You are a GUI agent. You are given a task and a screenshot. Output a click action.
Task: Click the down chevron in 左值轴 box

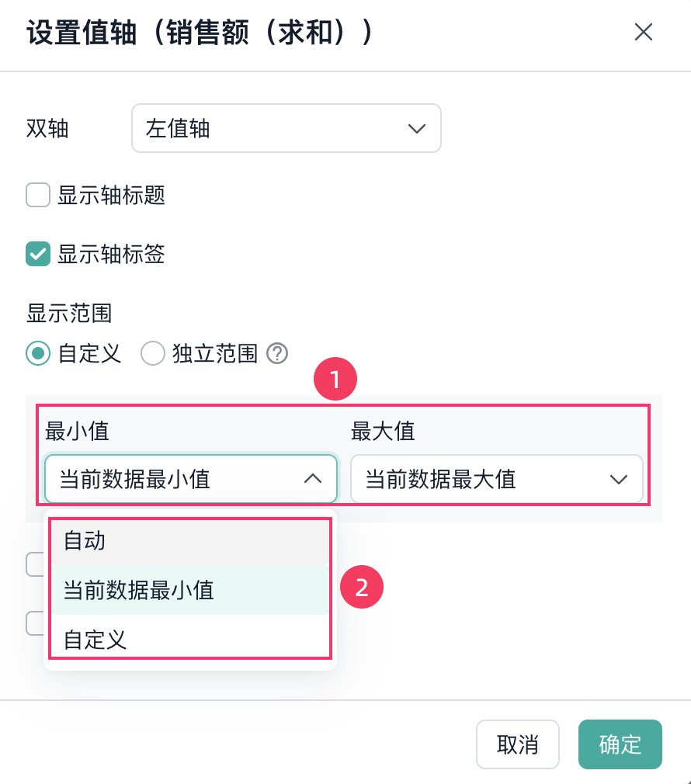point(416,129)
